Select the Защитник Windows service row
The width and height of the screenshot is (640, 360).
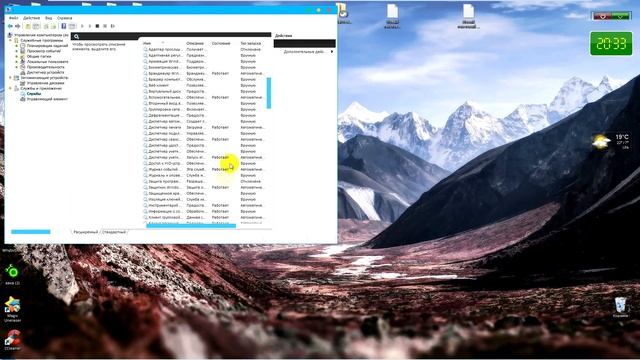click(x=204, y=187)
